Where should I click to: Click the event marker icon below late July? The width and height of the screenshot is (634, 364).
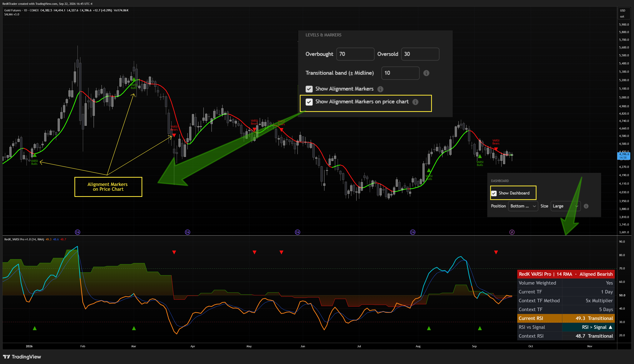[x=413, y=232]
